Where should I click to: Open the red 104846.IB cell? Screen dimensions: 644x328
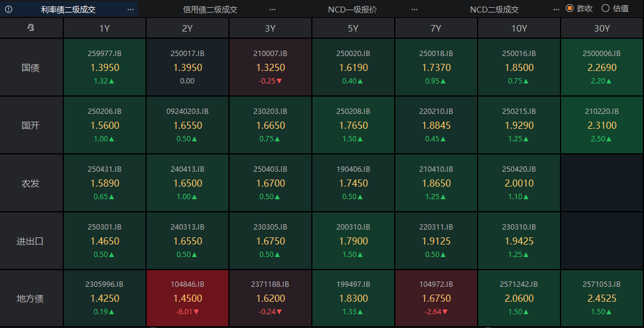(187, 298)
